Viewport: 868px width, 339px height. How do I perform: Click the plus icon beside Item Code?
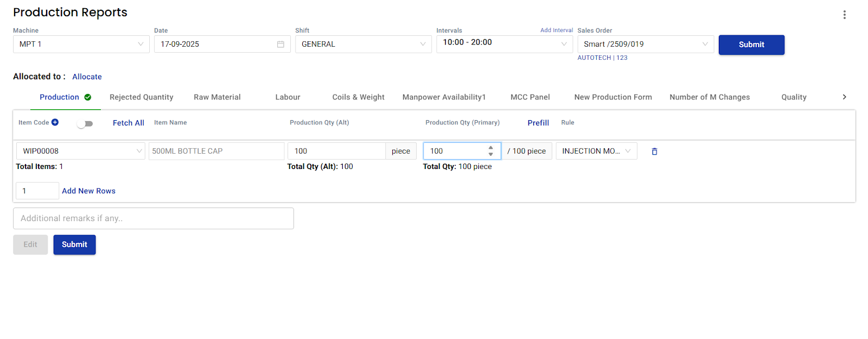pyautogui.click(x=55, y=122)
